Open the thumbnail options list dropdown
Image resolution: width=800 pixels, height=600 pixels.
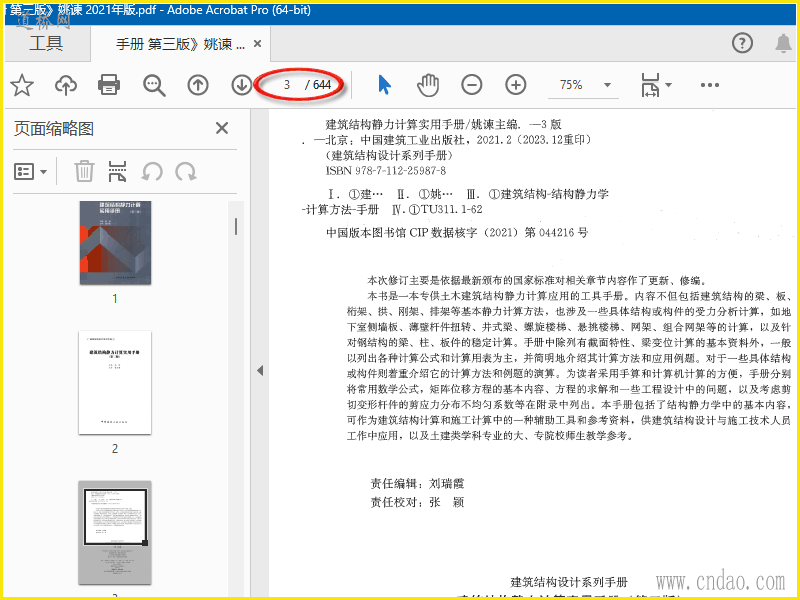tap(31, 171)
